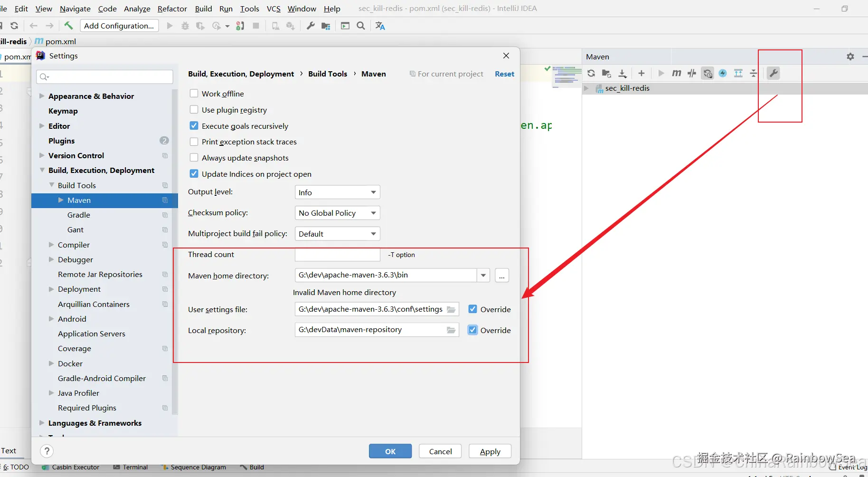
Task: Click the Collapse All icon in the Maven panel
Action: coord(754,73)
